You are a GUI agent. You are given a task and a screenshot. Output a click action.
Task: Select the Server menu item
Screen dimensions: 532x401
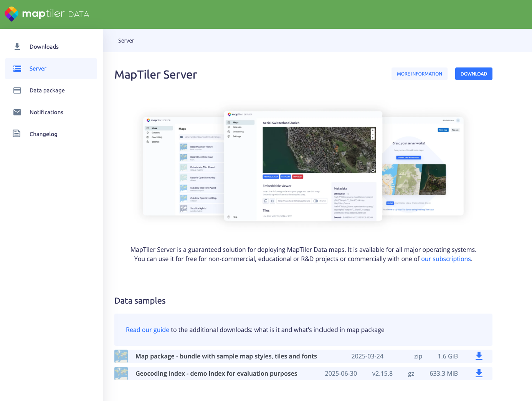(51, 69)
